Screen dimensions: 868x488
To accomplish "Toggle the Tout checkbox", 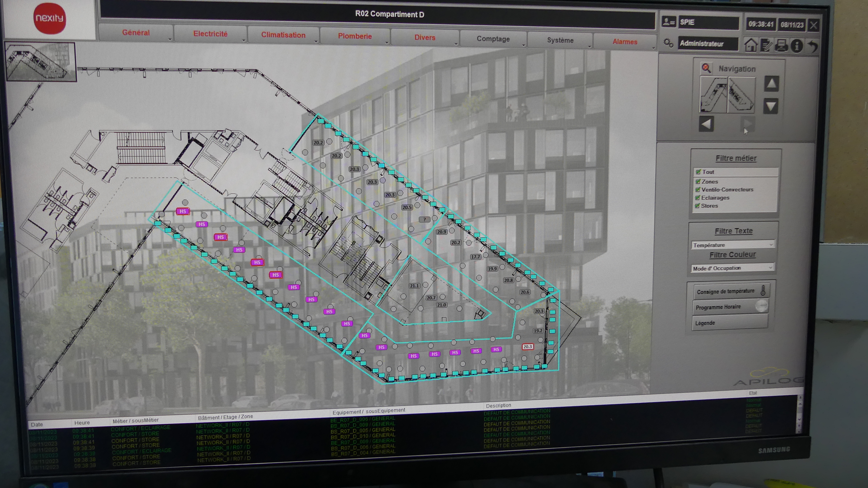I will point(698,172).
